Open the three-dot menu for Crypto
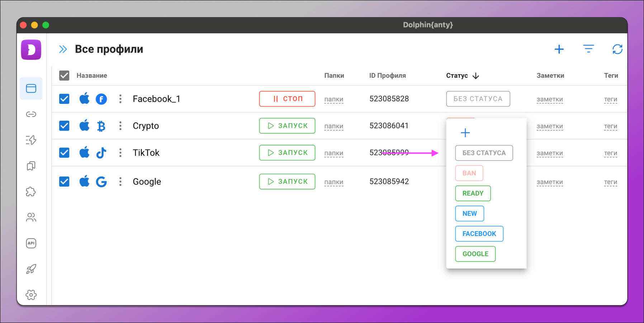The width and height of the screenshot is (644, 323). click(x=120, y=126)
